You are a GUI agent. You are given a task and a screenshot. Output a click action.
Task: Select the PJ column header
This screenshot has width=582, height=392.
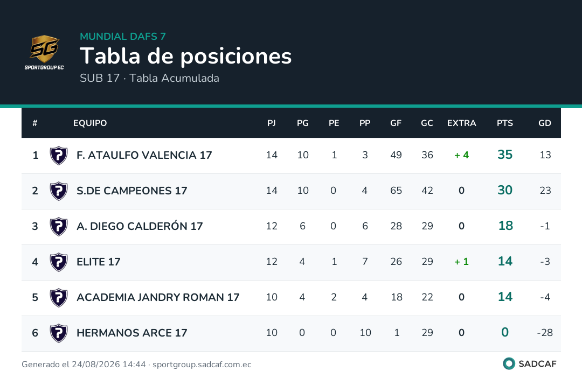point(271,123)
